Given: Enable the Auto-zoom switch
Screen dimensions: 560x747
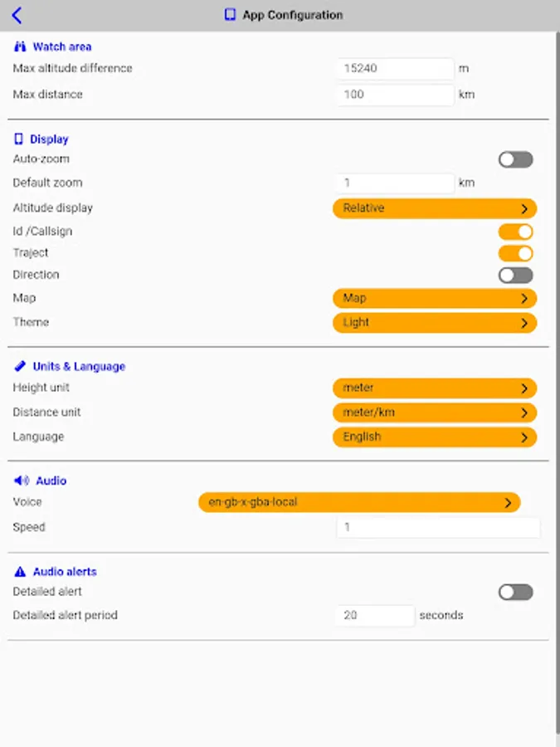Looking at the screenshot, I should [515, 159].
